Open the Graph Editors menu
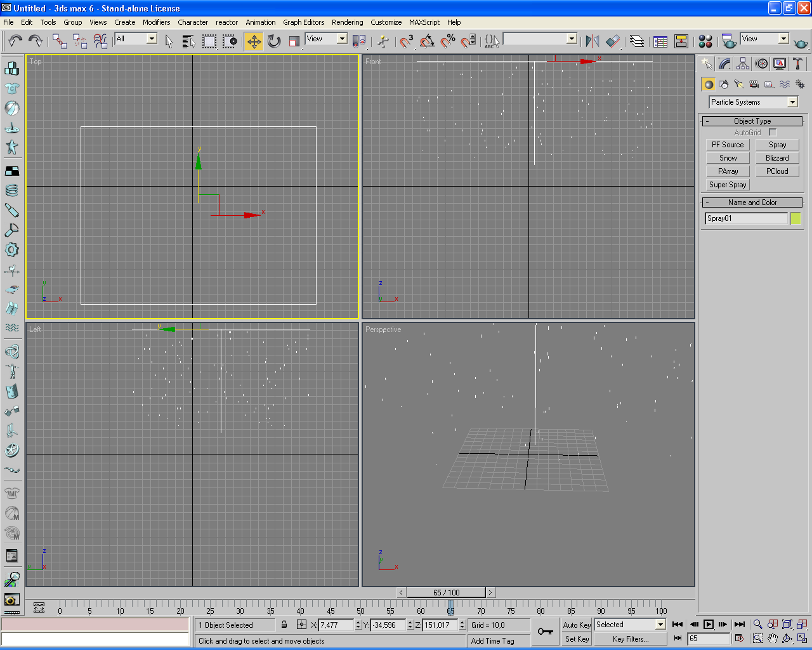 (303, 22)
